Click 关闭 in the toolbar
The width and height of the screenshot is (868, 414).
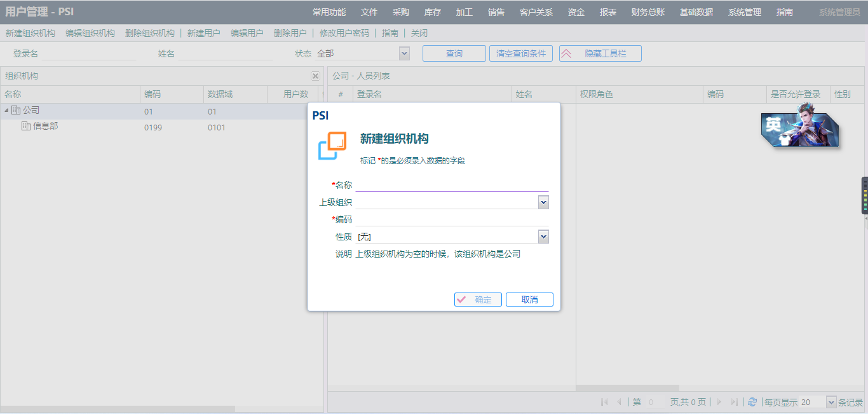click(x=419, y=33)
